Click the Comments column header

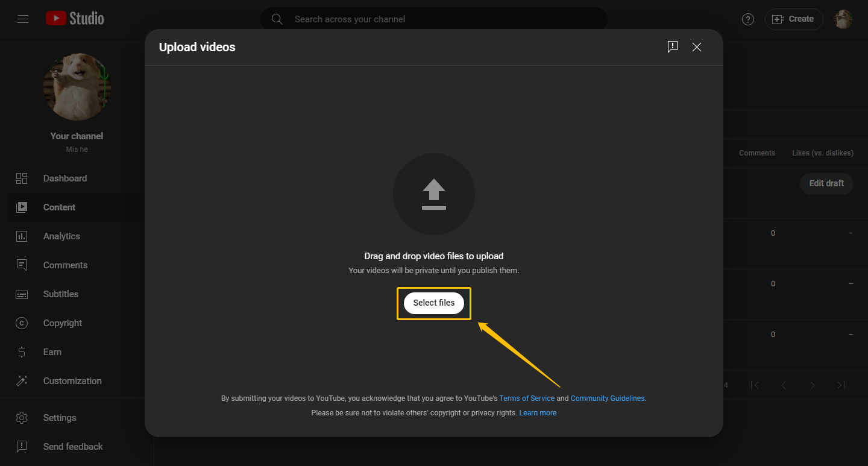tap(757, 153)
